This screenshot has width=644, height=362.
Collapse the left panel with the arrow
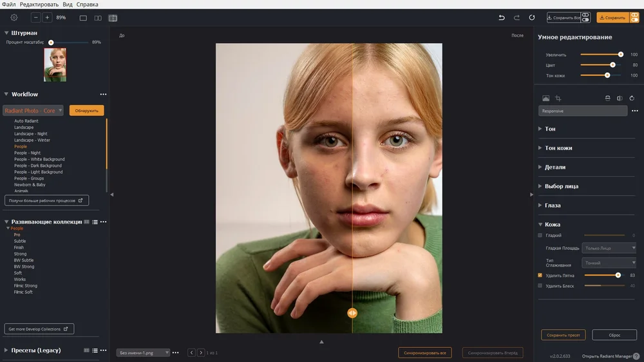pyautogui.click(x=111, y=195)
